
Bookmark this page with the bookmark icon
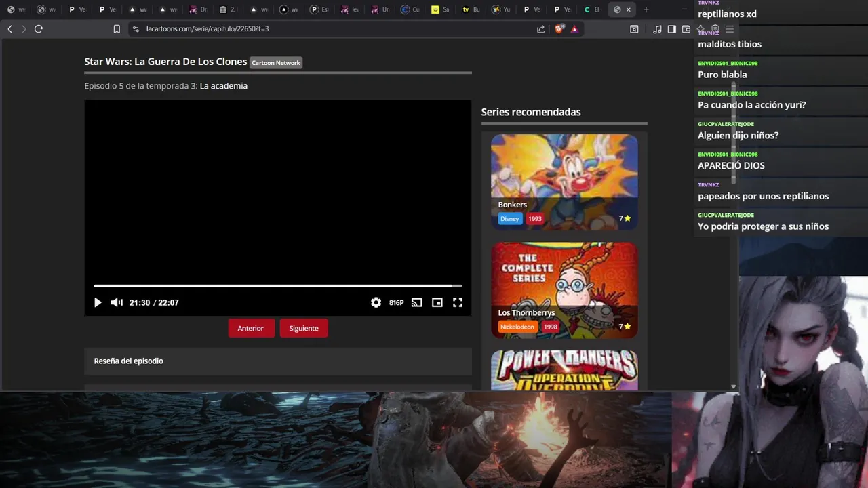(117, 29)
